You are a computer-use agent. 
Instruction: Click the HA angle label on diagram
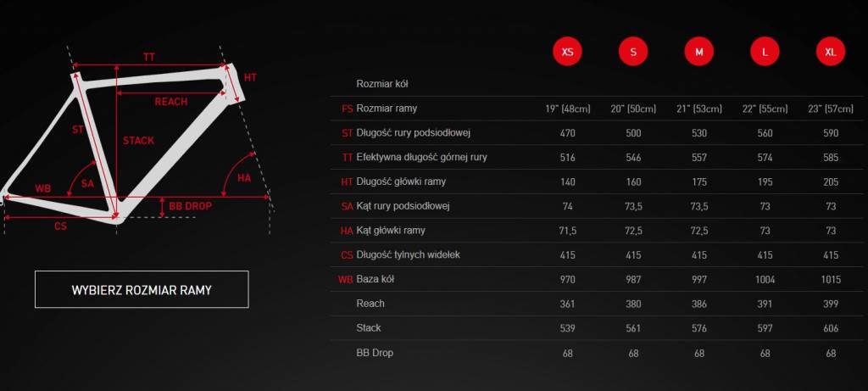(x=244, y=178)
